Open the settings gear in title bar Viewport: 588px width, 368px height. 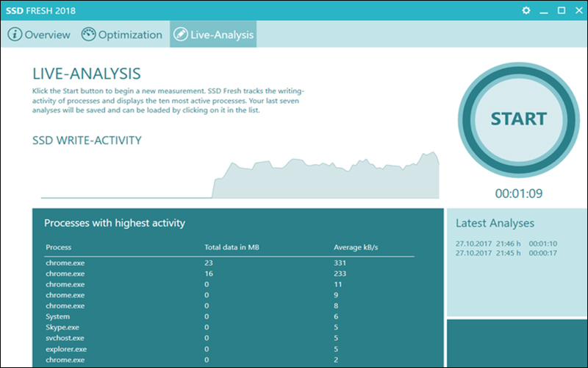(x=526, y=10)
